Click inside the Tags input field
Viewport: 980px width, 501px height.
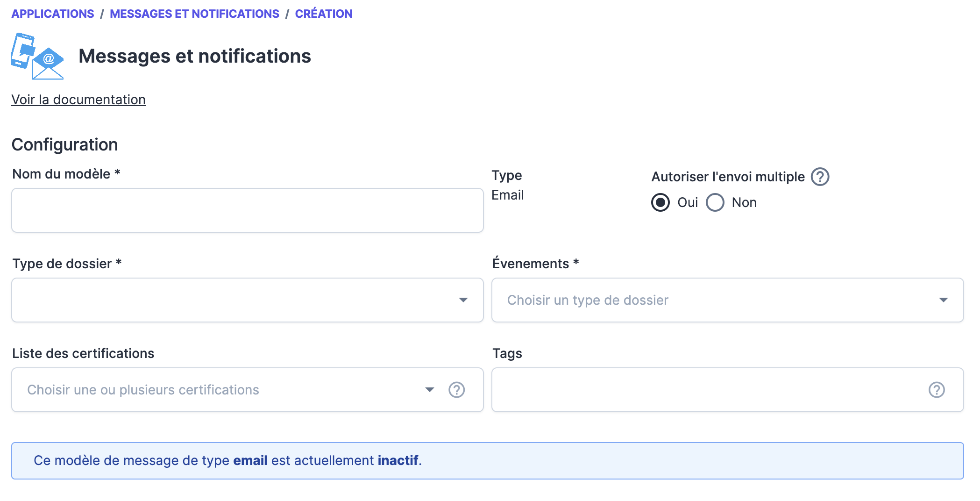click(x=705, y=390)
